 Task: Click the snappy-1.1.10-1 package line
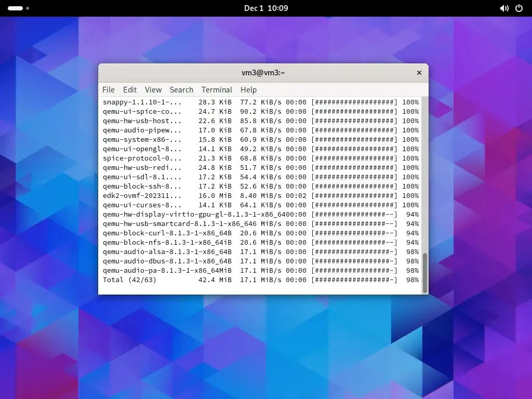261,102
